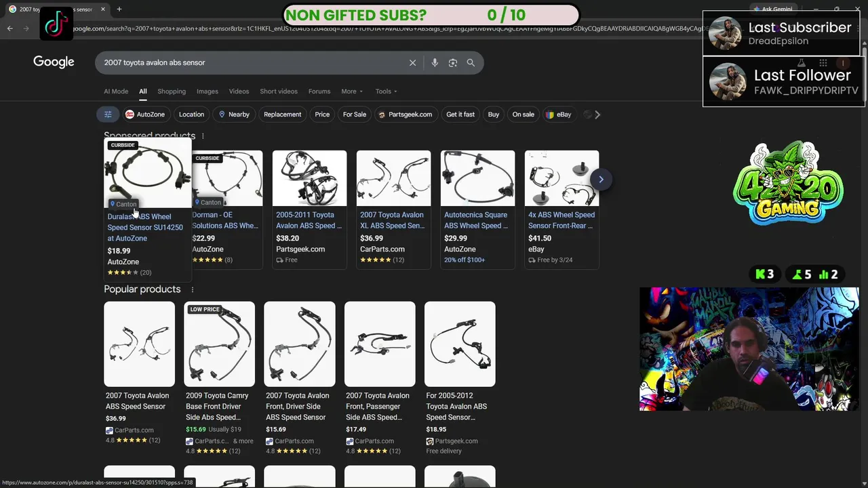Screen dimensions: 868x488
Task: Switch to Images tab
Action: (x=208, y=91)
